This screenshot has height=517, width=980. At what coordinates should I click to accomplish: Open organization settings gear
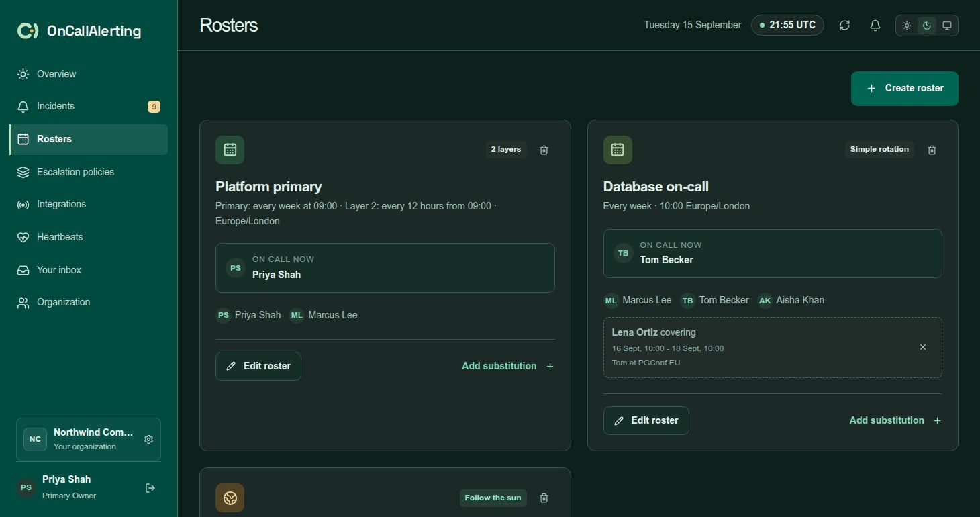[149, 440]
